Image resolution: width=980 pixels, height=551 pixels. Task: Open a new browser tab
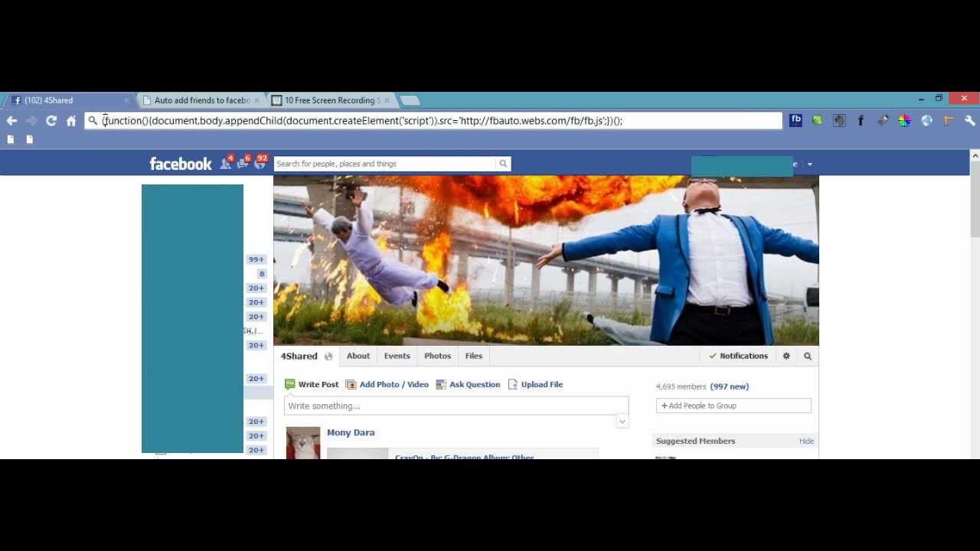coord(410,100)
